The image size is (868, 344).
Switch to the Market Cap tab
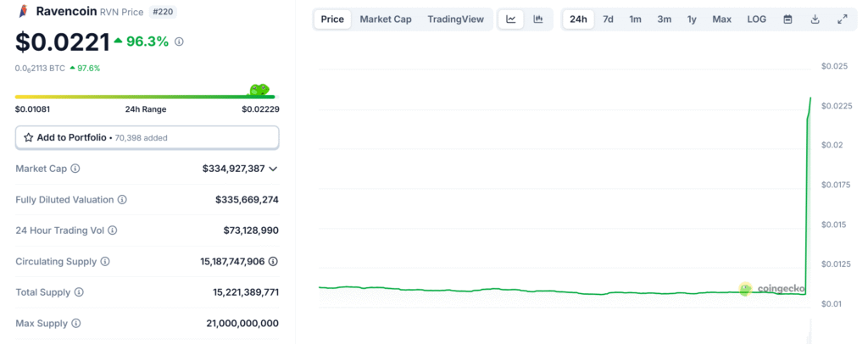pyautogui.click(x=386, y=19)
